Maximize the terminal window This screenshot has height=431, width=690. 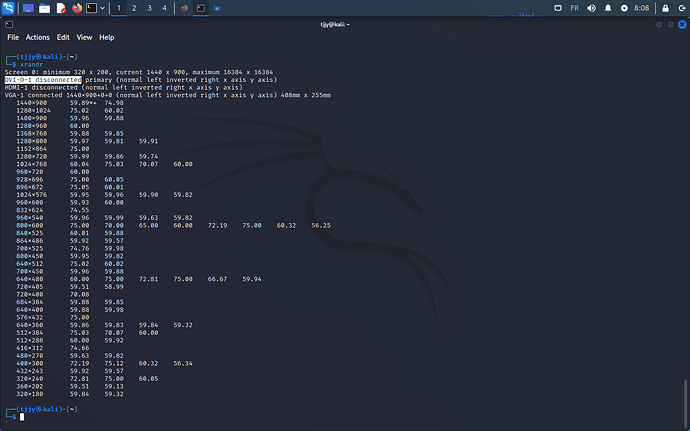coord(671,24)
